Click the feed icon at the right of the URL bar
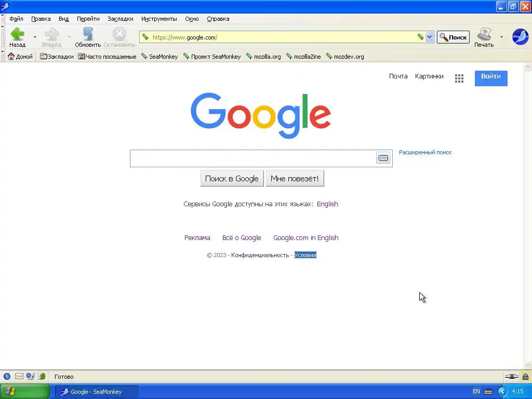Image resolution: width=532 pixels, height=399 pixels. [420, 37]
